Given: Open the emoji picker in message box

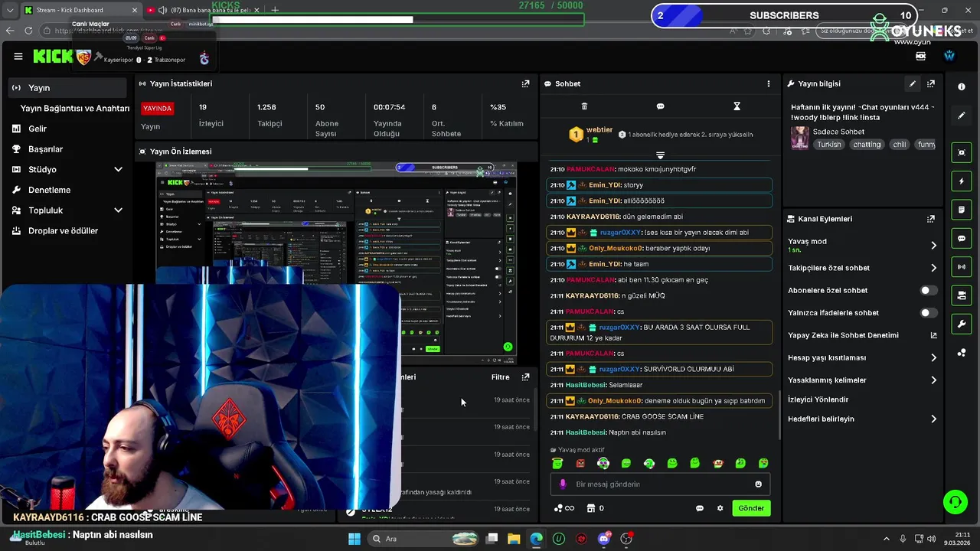Looking at the screenshot, I should pyautogui.click(x=758, y=484).
